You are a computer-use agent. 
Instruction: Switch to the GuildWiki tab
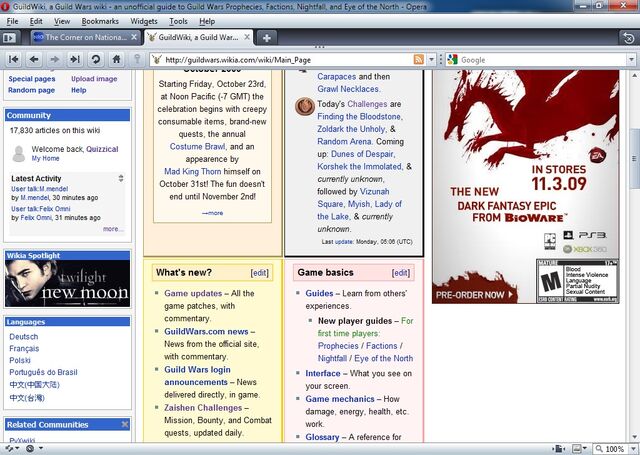click(198, 37)
